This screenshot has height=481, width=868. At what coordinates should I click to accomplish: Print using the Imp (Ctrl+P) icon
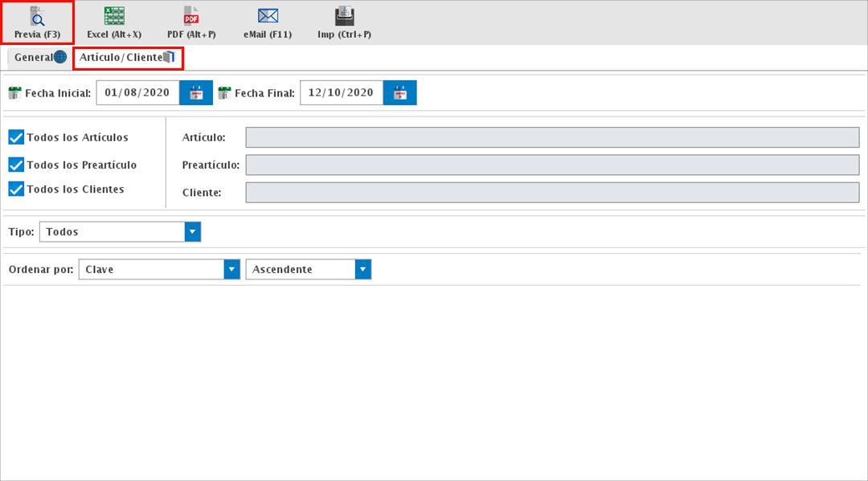(x=344, y=17)
